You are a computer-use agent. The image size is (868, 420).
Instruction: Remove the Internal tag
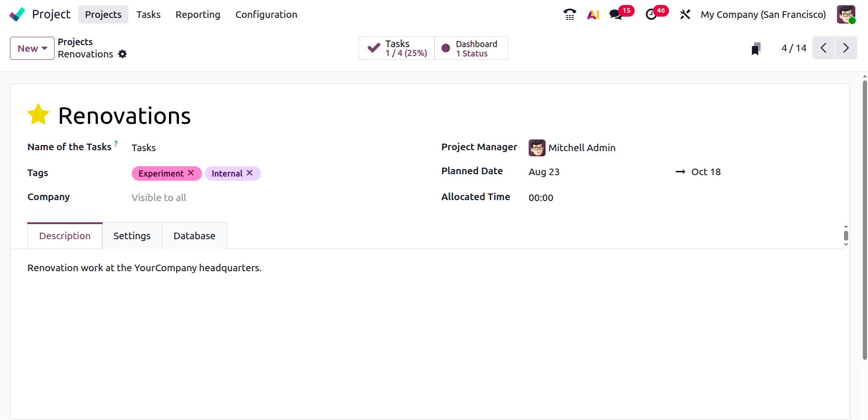pyautogui.click(x=249, y=173)
